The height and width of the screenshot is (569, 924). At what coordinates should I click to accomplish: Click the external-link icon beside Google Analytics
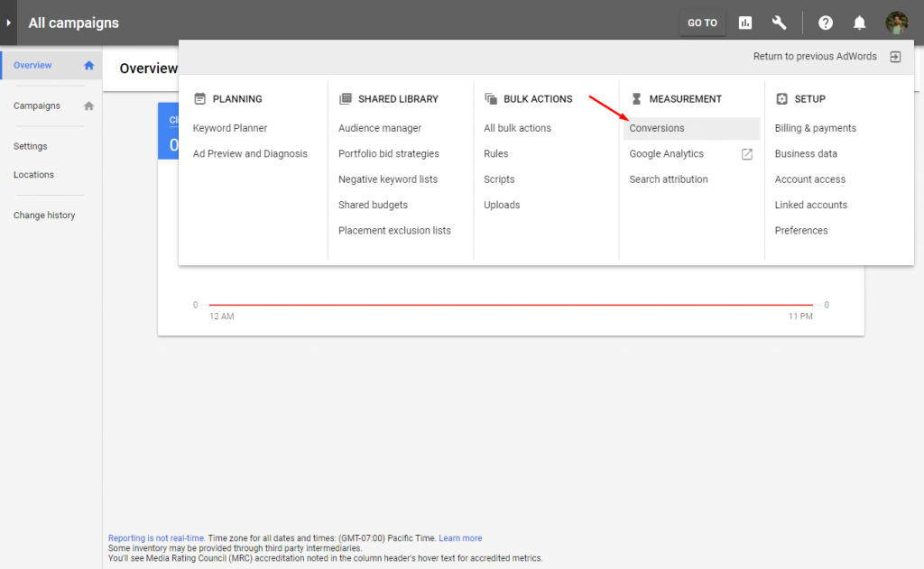(x=746, y=154)
